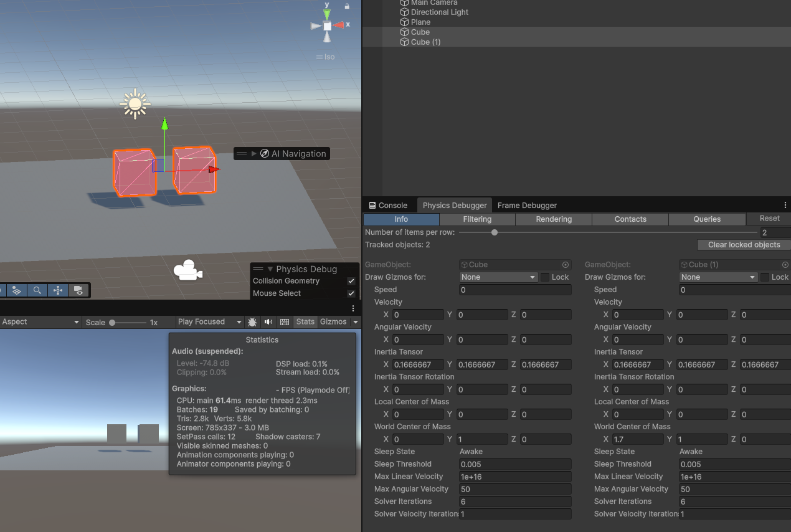The height and width of the screenshot is (532, 791).
Task: Click the Directional Light sun gizmo
Action: (x=135, y=104)
